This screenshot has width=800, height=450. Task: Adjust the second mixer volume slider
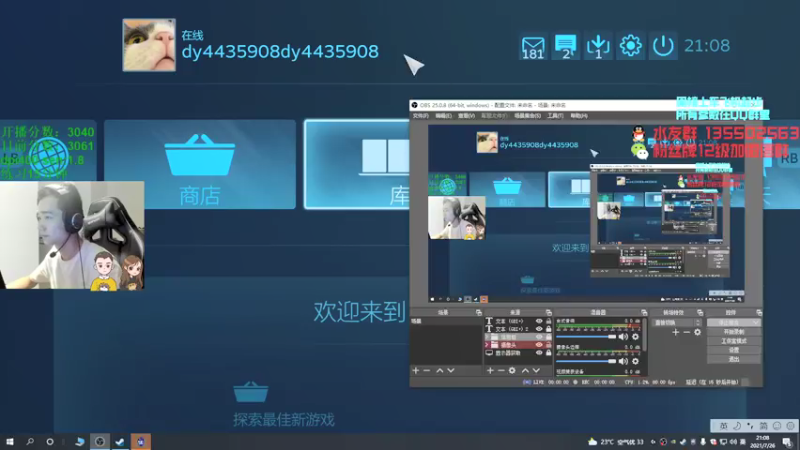[586, 361]
